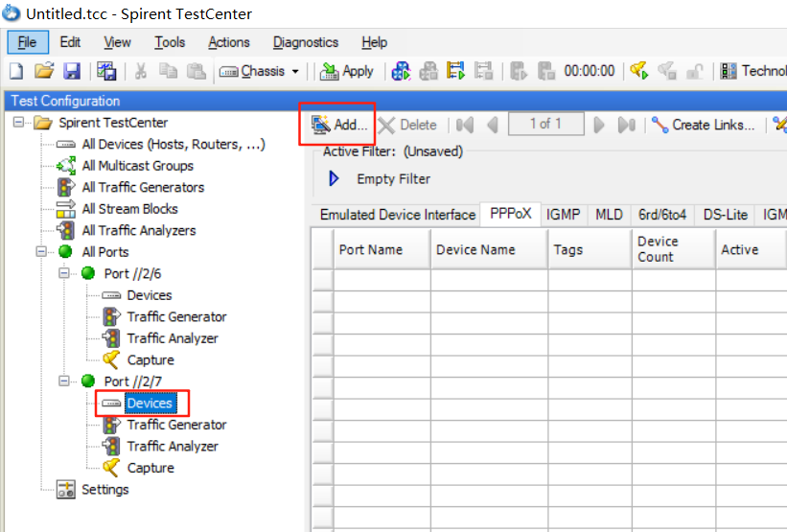The image size is (787, 532).
Task: Select Capture under Port //2/7
Action: (150, 468)
